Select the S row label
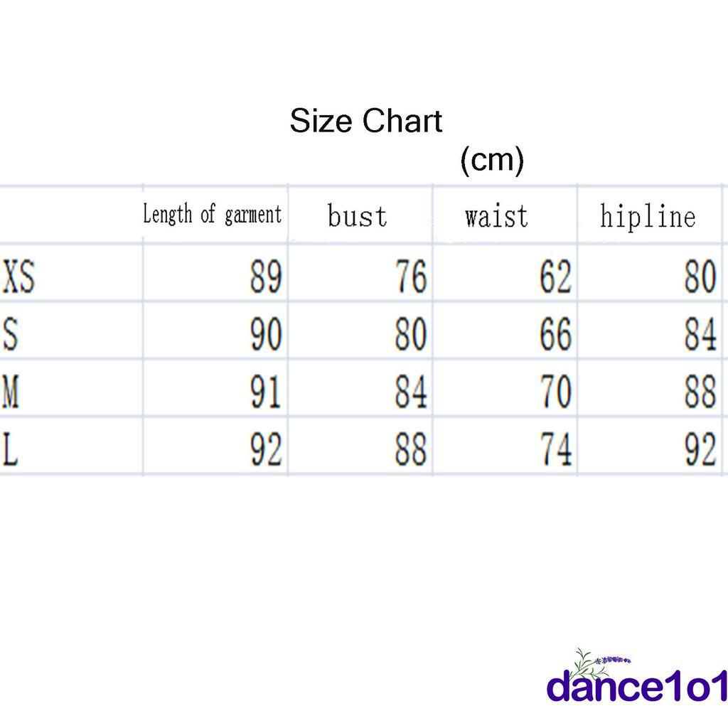This screenshot has width=728, height=728. point(11,335)
